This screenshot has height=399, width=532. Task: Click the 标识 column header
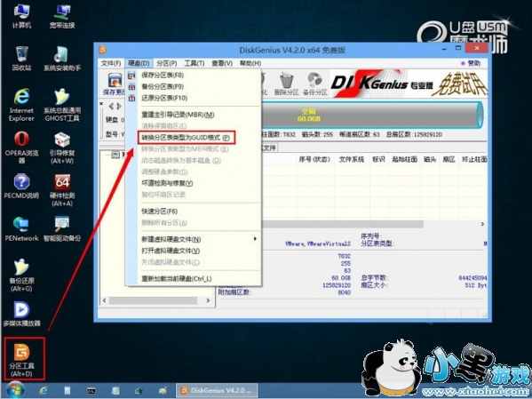click(x=378, y=159)
